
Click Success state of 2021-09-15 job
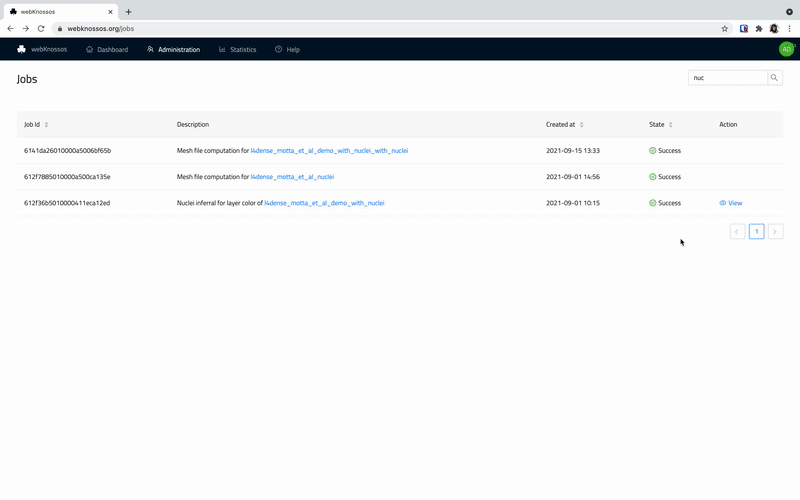pos(665,151)
